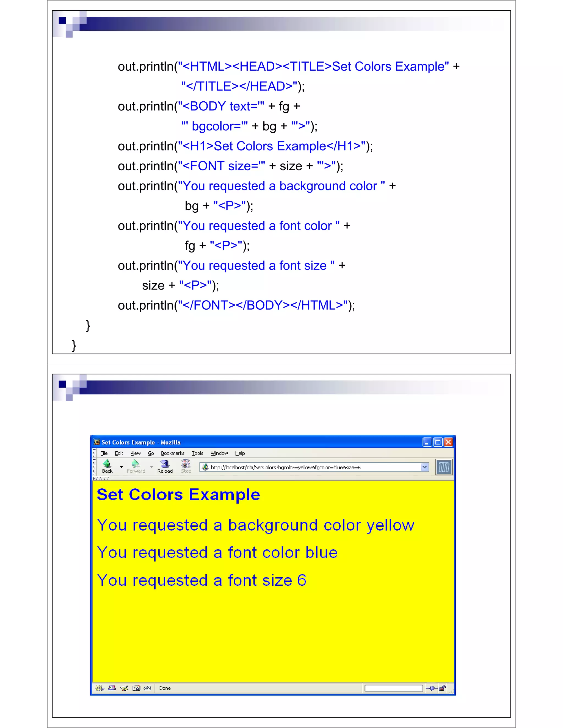Viewport: 563px width, 728px height.
Task: Toggle the online/offline plug icon
Action: (431, 688)
